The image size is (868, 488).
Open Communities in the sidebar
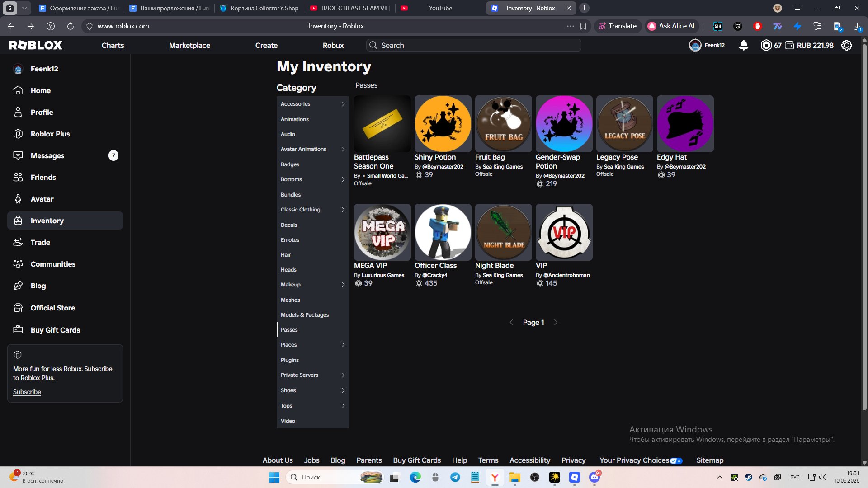[65, 264]
